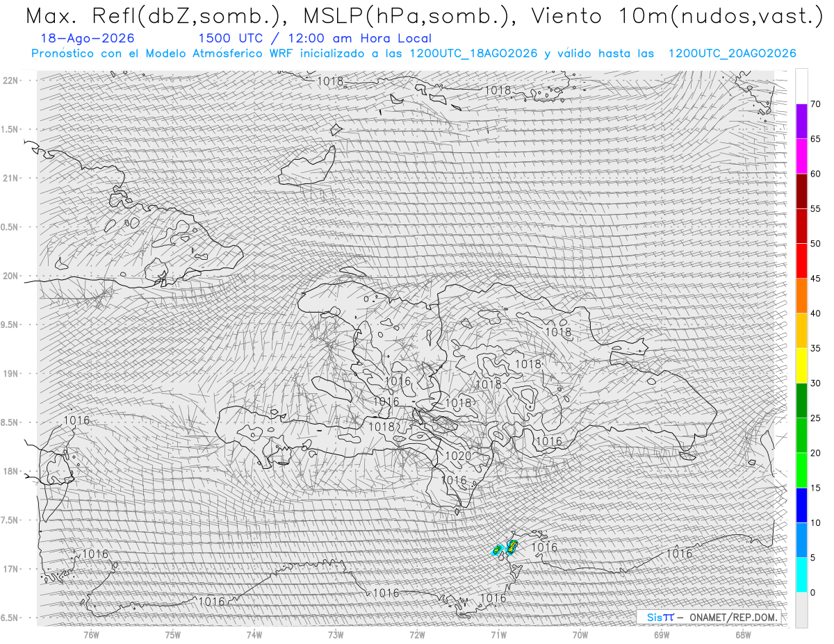Select the dark green 25–30 dBZ swatch
Image resolution: width=834 pixels, height=644 pixels.
801,400
